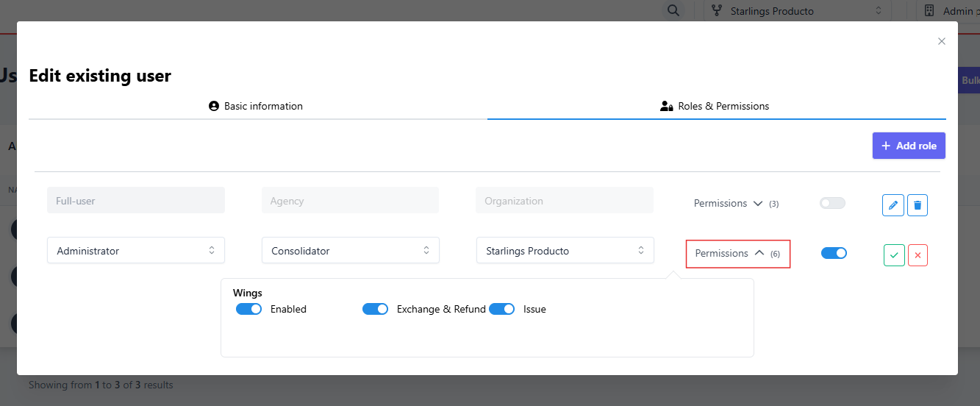
Task: Click the search magnifier icon
Action: point(672,11)
